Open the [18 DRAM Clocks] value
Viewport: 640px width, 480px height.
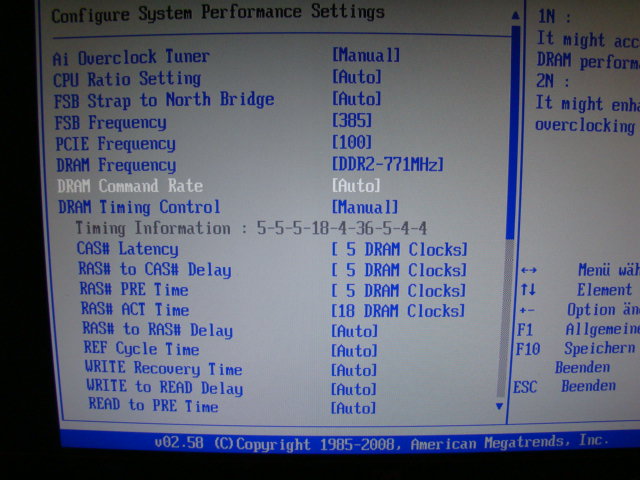click(398, 311)
